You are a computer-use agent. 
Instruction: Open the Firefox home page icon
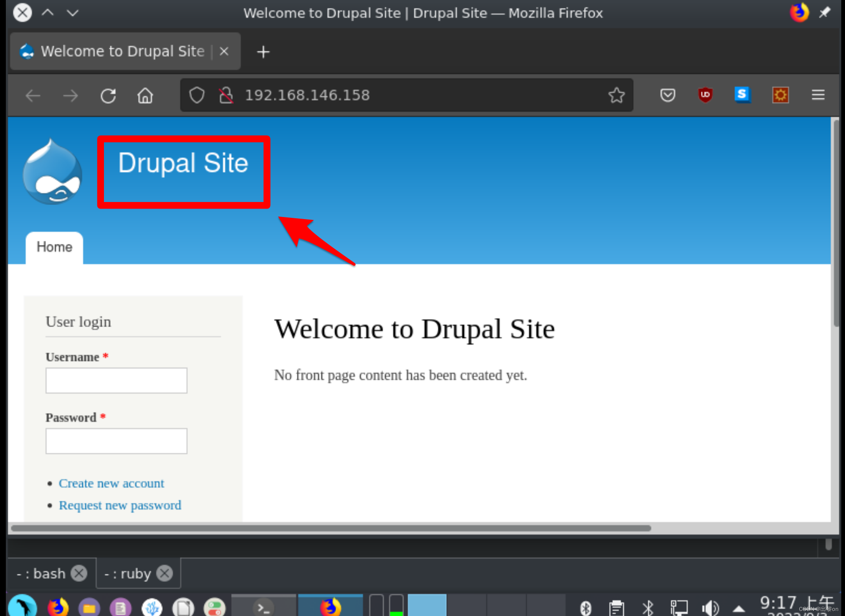click(145, 96)
